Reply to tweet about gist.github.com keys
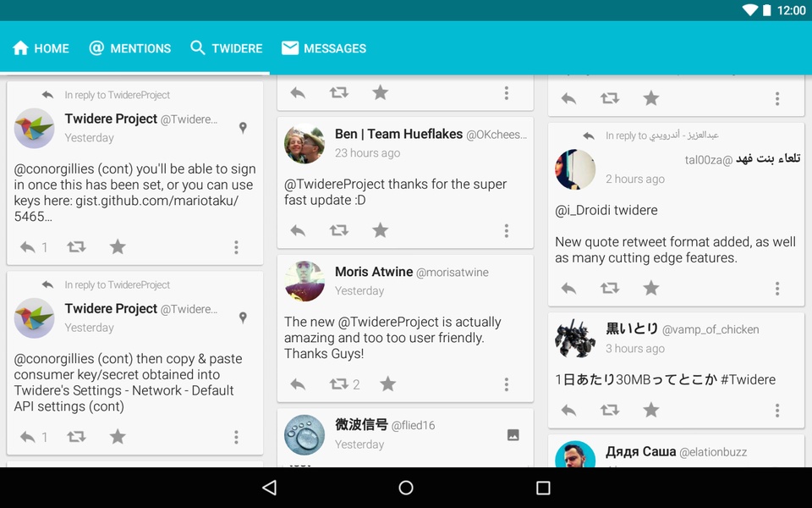 click(27, 246)
